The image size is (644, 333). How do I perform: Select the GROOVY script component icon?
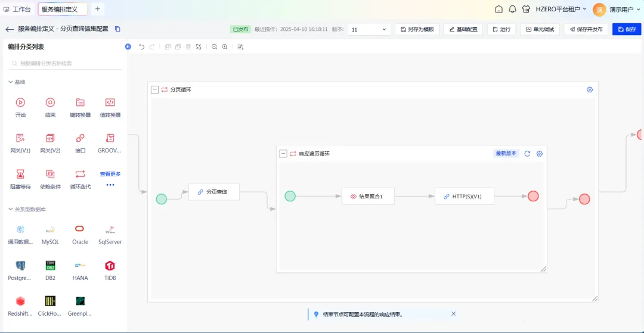point(110,138)
